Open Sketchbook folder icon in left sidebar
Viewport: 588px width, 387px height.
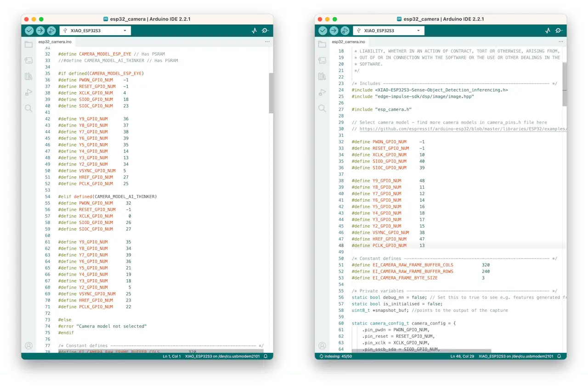click(28, 45)
